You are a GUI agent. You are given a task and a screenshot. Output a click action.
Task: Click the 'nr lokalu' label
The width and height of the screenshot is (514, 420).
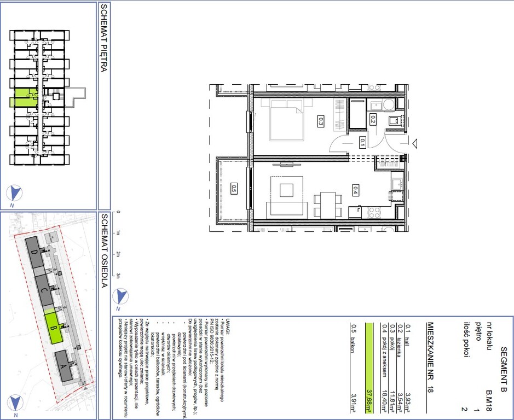[489, 336]
